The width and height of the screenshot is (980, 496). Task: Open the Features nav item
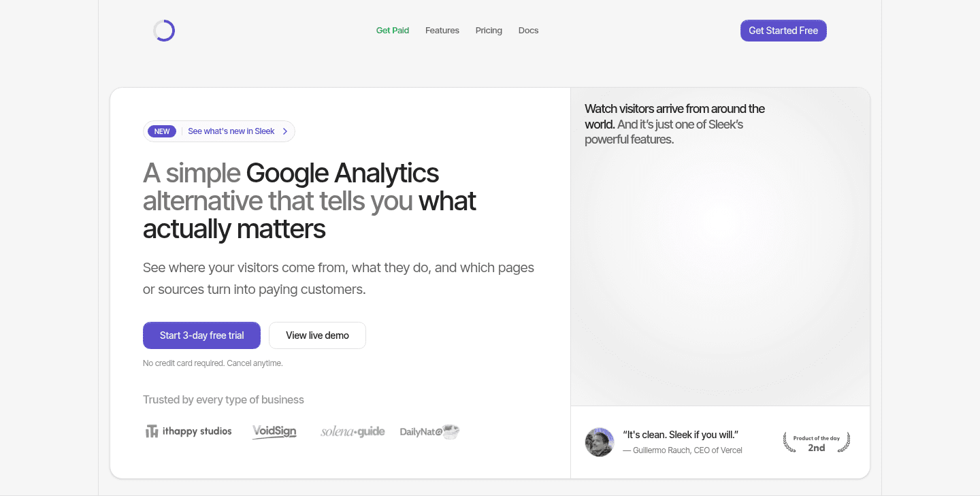pyautogui.click(x=442, y=31)
